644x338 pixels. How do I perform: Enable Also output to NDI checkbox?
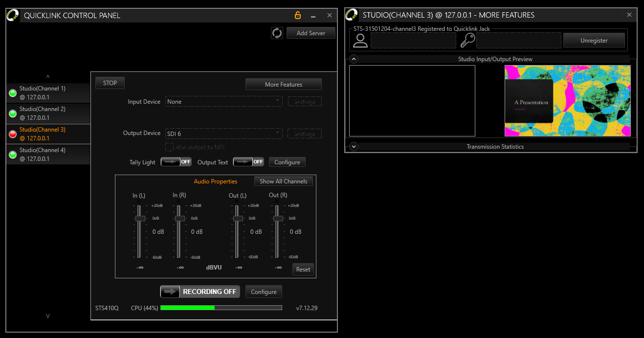169,147
